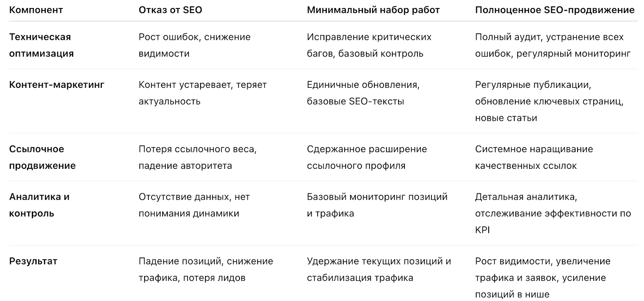This screenshot has width=644, height=301.
Task: Select the 'Техническая оптимизация' row label
Action: tap(41, 45)
